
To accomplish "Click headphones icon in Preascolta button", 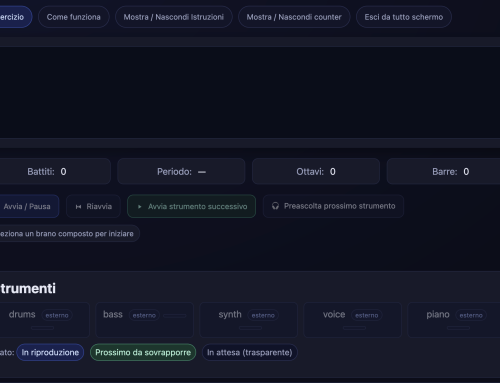I will coord(275,206).
